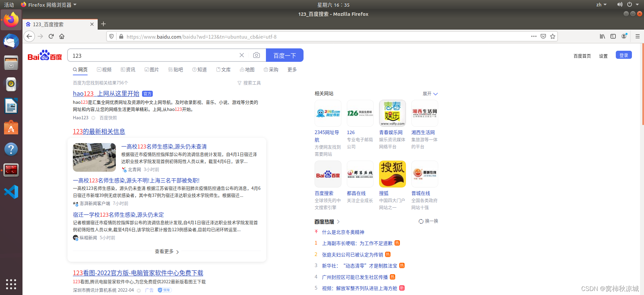The width and height of the screenshot is (644, 295).
Task: Bookmark this page with the star
Action: tap(553, 36)
